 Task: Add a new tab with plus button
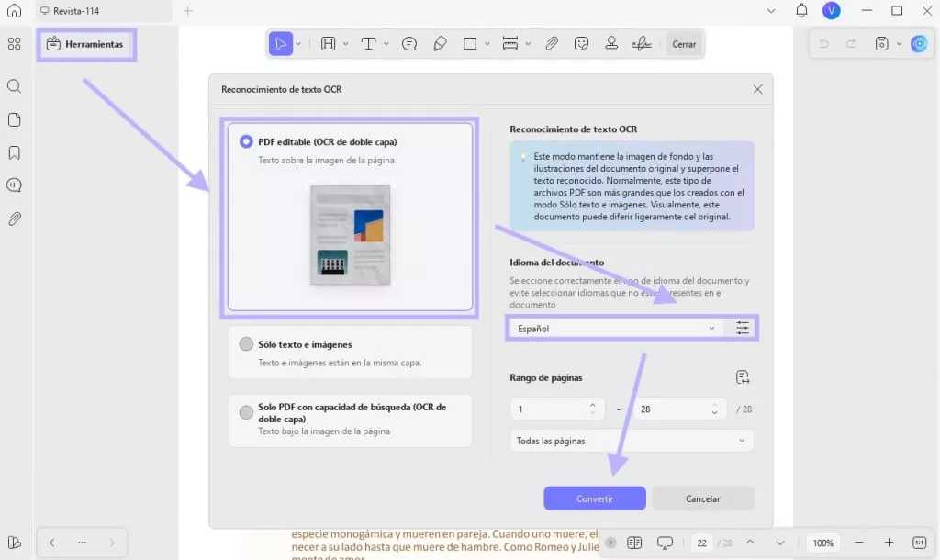coord(187,11)
